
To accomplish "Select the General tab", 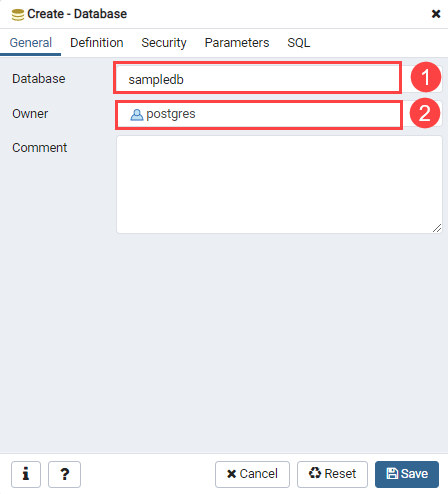I will click(x=31, y=43).
